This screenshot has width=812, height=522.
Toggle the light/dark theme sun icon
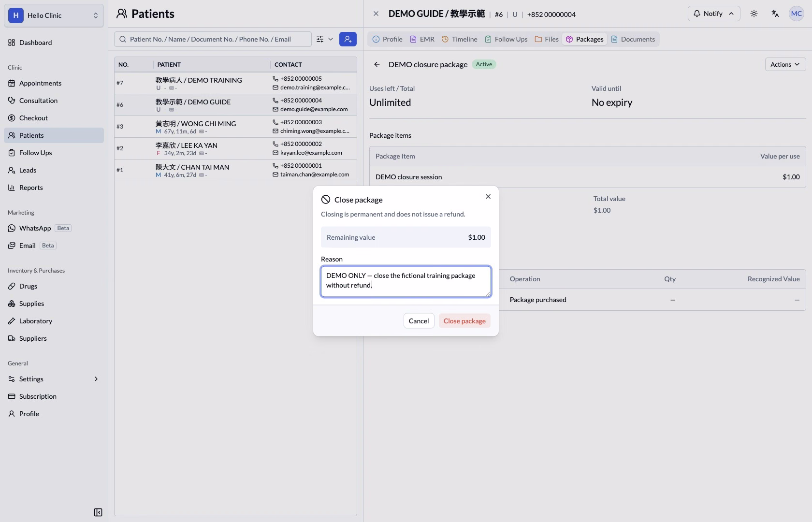point(754,14)
